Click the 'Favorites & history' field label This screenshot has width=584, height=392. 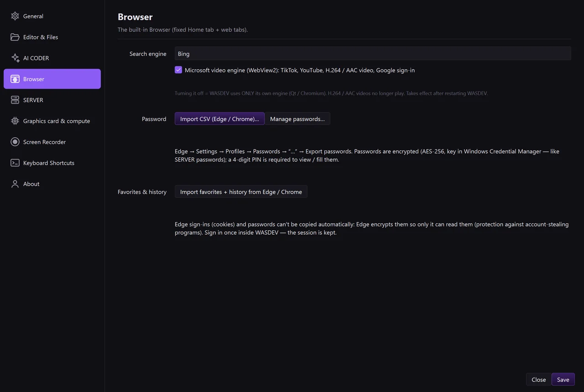point(142,192)
